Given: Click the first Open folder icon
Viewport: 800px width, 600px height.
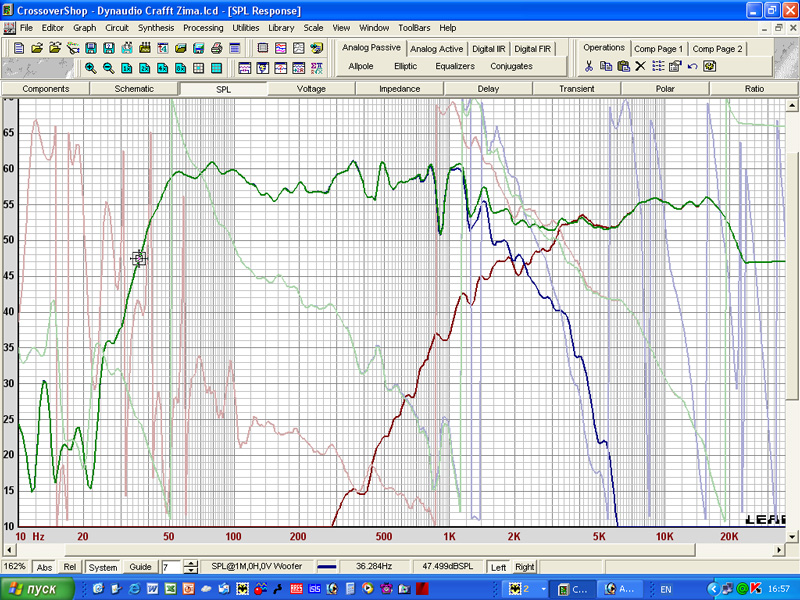Looking at the screenshot, I should [37, 48].
